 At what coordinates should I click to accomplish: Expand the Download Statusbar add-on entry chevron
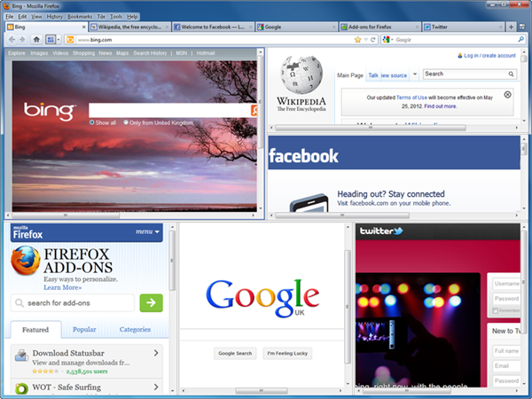[x=157, y=353]
